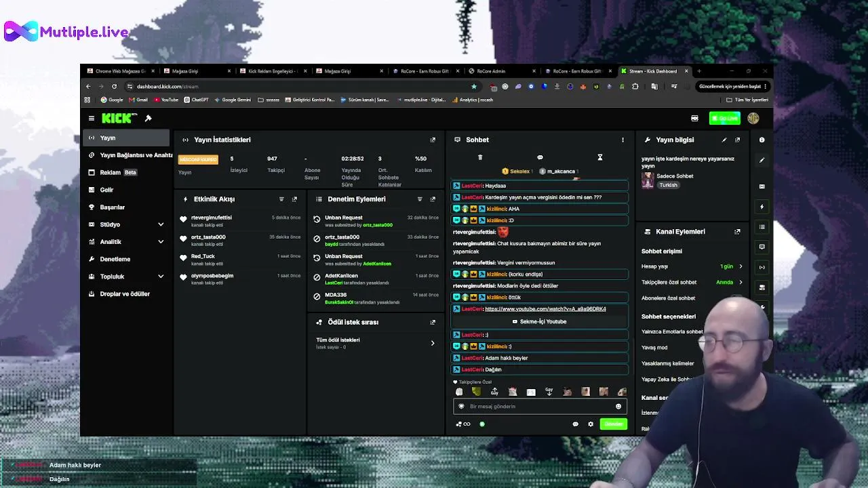Switch to Chrome Web Mağazası tab
This screenshot has height=488, width=868.
point(119,71)
